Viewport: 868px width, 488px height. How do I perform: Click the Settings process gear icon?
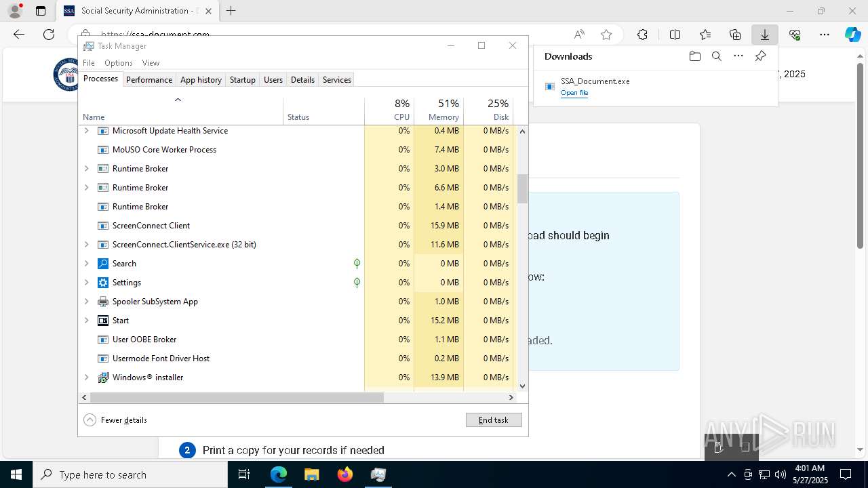103,283
